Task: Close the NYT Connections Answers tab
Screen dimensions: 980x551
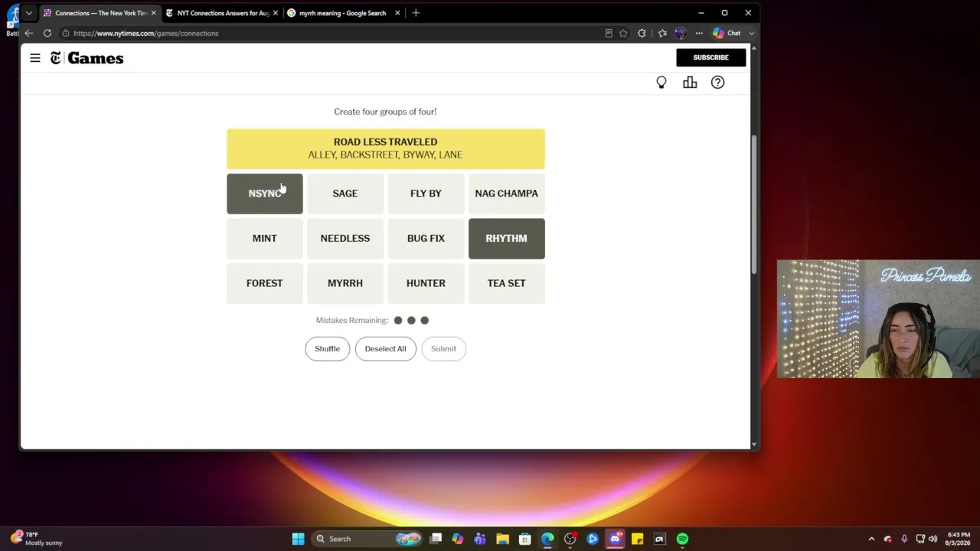Action: click(x=276, y=13)
